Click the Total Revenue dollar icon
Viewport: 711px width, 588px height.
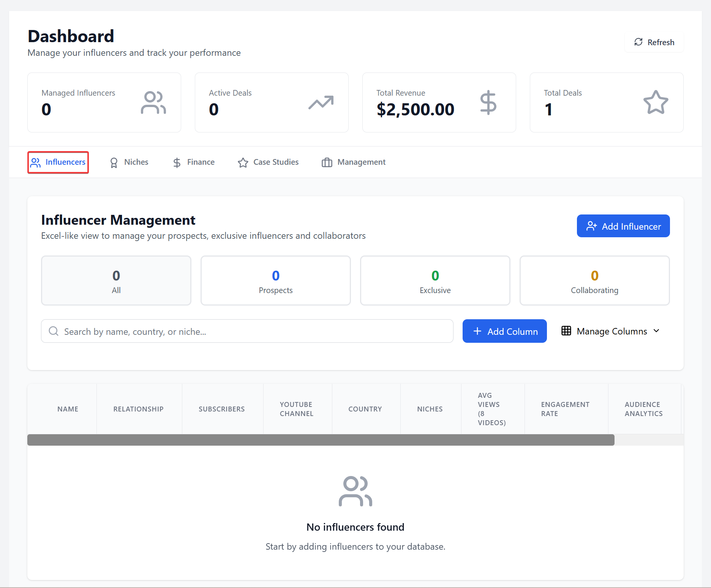tap(488, 102)
